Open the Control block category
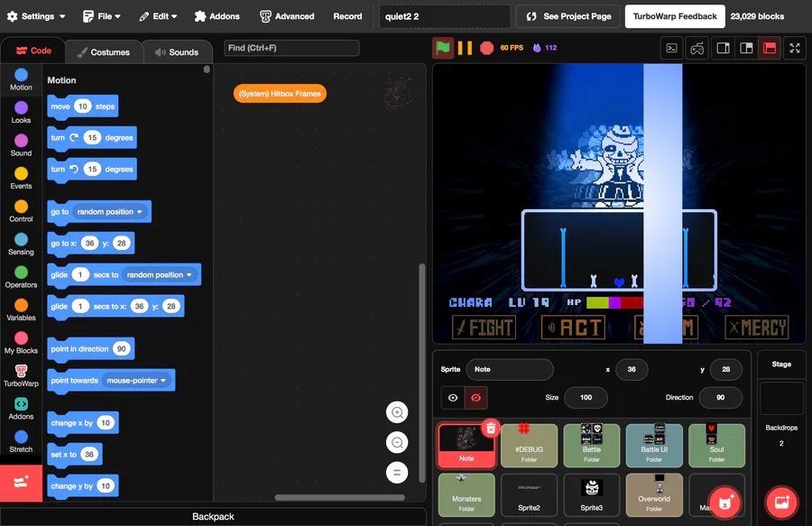Screen dimensions: 812x526 (21, 211)
